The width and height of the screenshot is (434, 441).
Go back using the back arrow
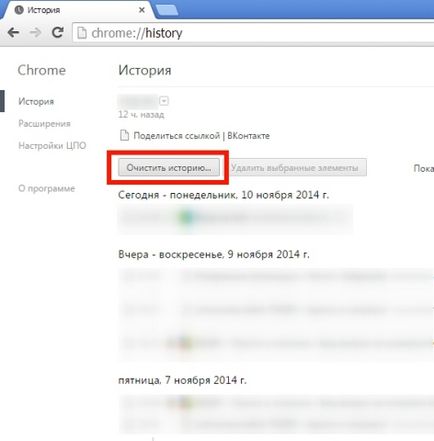click(14, 33)
